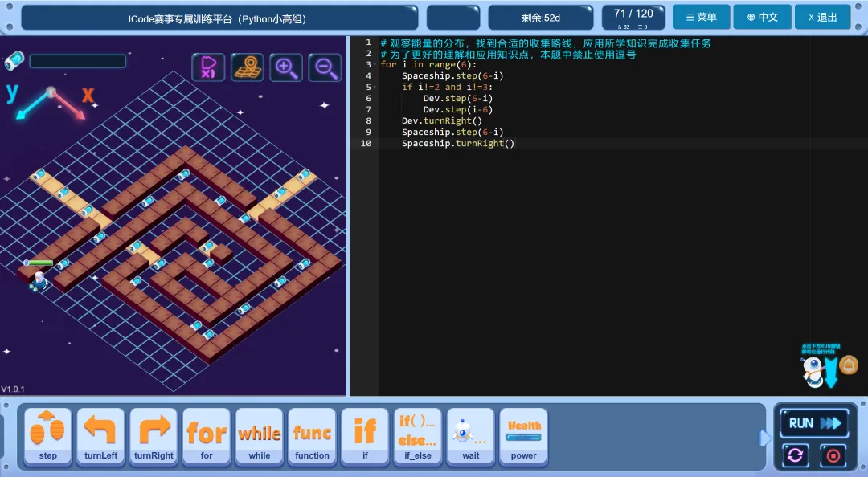Collapse the for loop at line 3
Image resolution: width=868 pixels, height=477 pixels.
(x=375, y=65)
